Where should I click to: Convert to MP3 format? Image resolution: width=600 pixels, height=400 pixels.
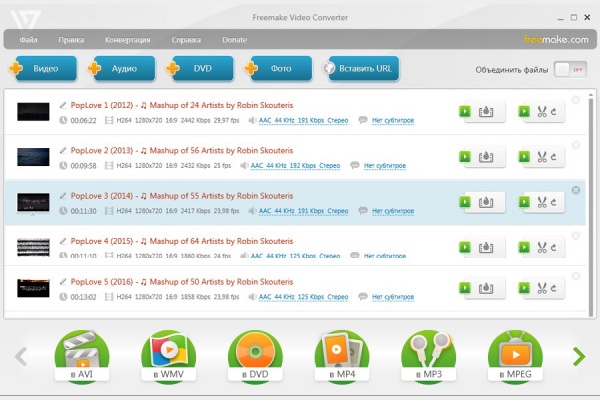click(429, 357)
